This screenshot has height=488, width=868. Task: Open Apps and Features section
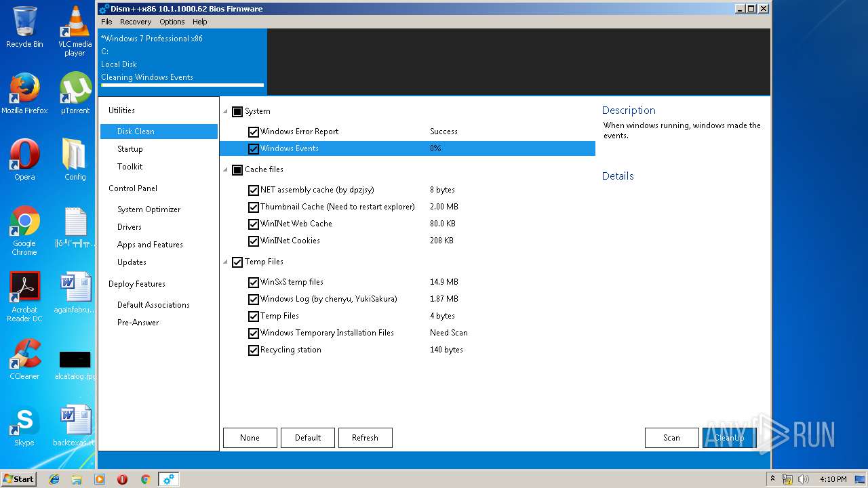150,245
